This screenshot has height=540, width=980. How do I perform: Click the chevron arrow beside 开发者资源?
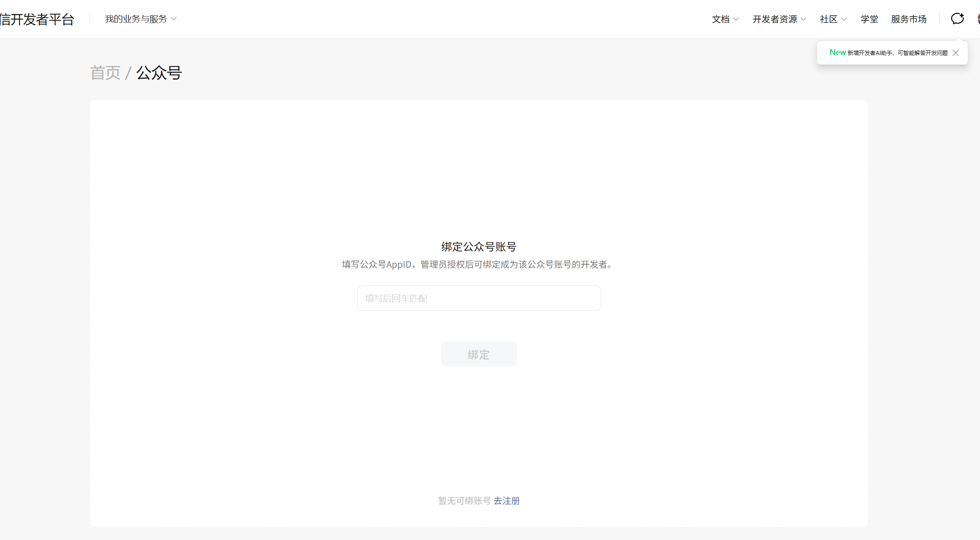coord(803,19)
